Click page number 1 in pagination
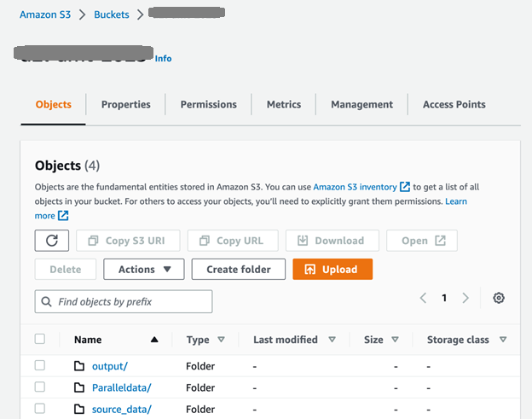 pos(444,298)
